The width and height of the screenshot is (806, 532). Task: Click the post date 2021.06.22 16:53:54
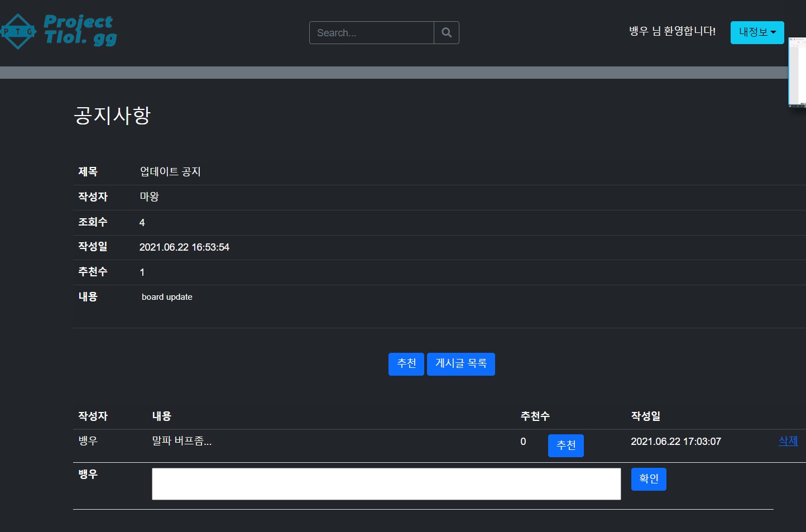click(x=184, y=247)
